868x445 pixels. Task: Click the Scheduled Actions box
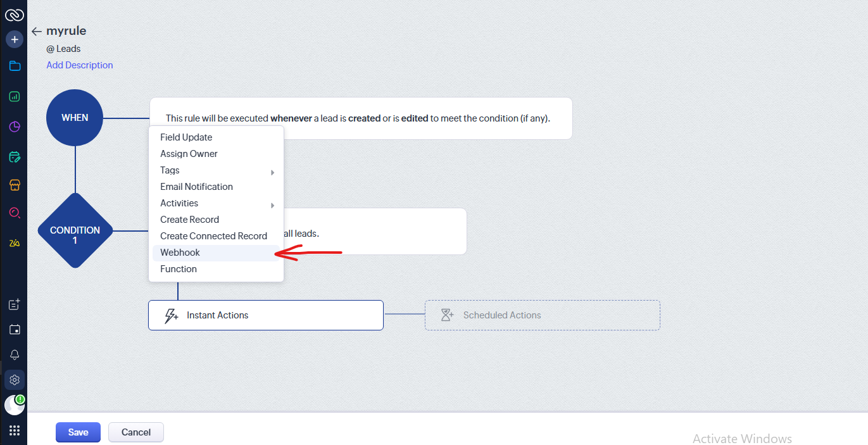coord(542,315)
